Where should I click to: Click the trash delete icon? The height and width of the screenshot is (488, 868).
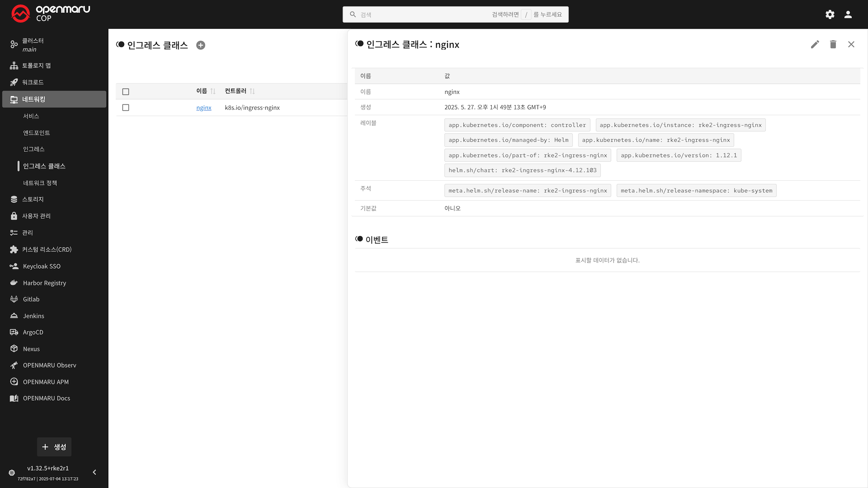point(833,44)
